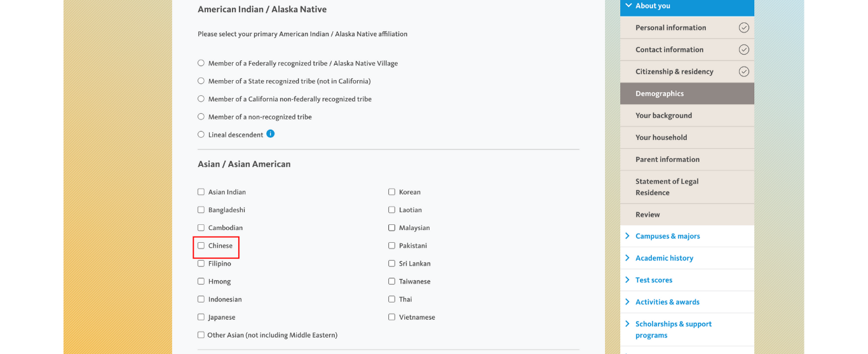
Task: Open the Demographics sidebar item
Action: tap(687, 93)
